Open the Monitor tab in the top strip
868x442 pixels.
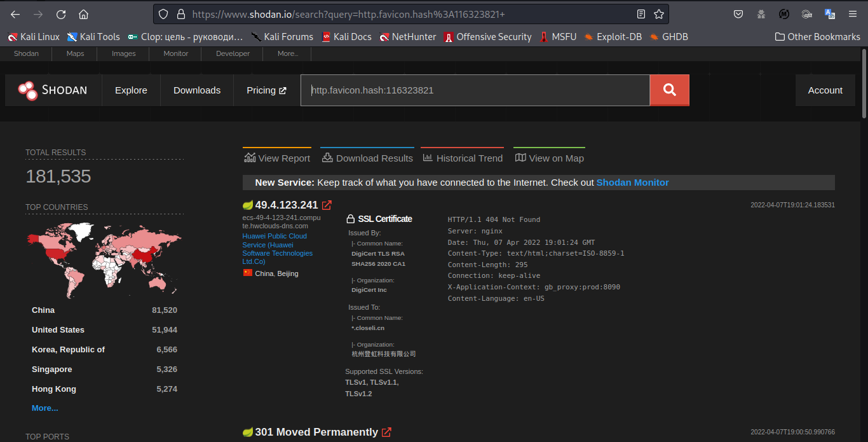[176, 53]
